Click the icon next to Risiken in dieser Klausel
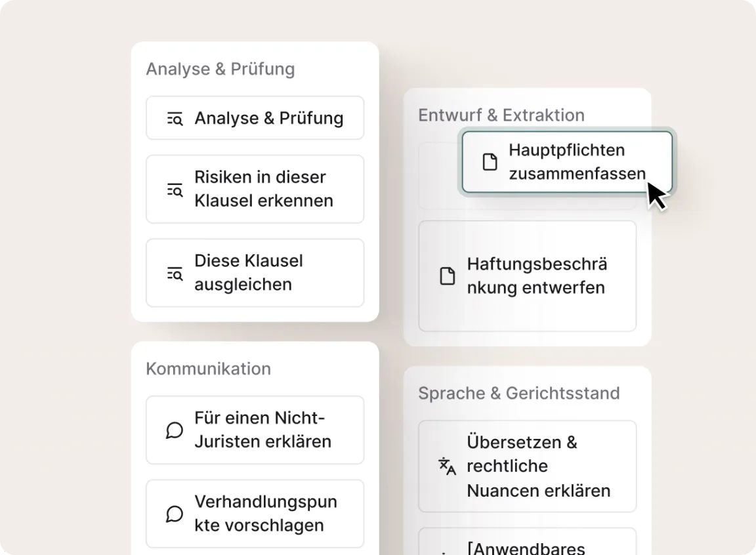Image resolution: width=756 pixels, height=555 pixels. [175, 190]
